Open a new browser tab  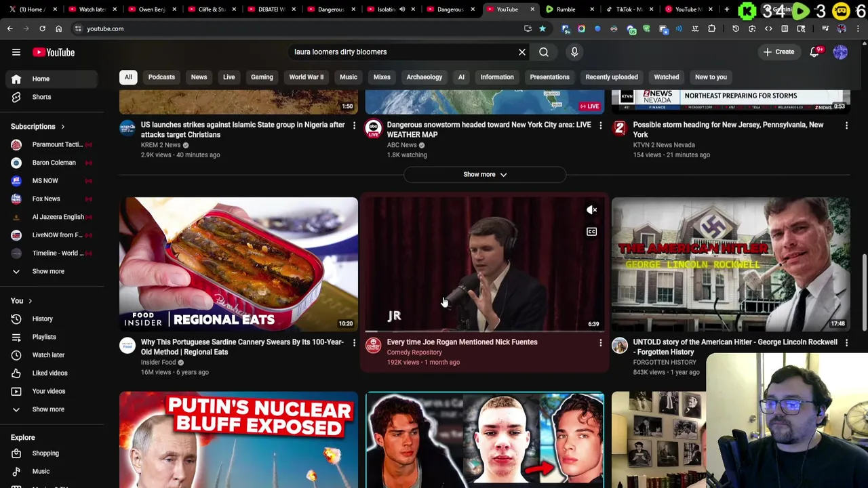coord(727,9)
